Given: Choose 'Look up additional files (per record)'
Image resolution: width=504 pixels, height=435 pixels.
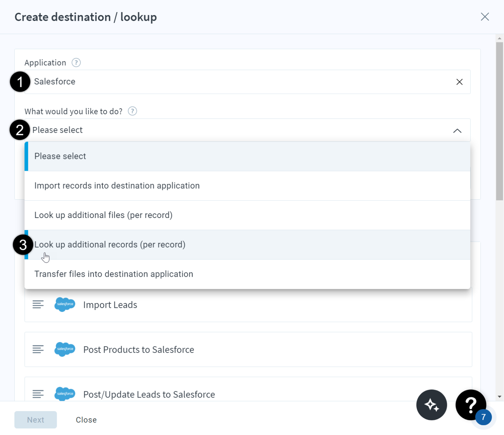Looking at the screenshot, I should click(103, 215).
